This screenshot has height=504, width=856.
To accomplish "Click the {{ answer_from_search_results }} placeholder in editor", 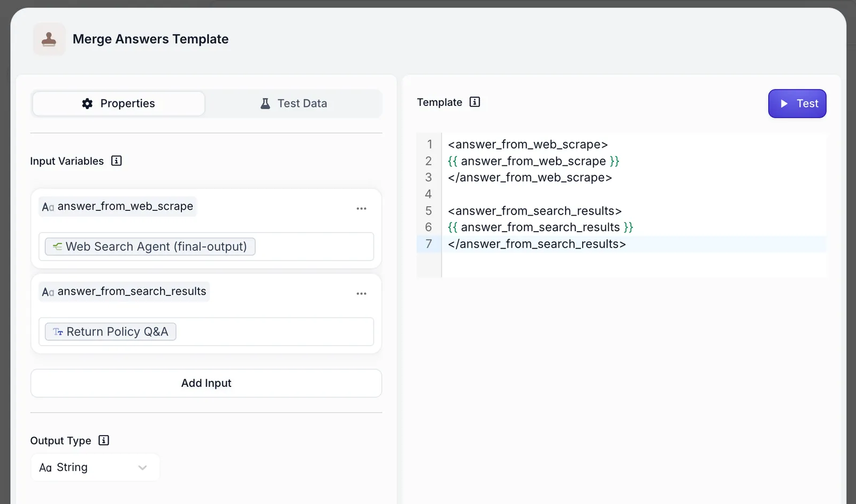I will click(540, 227).
